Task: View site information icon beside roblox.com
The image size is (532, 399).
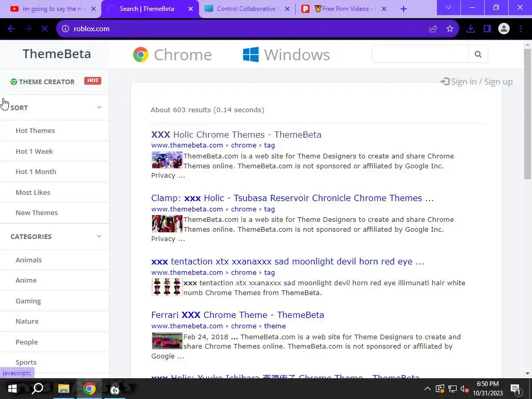Action: coord(65,29)
